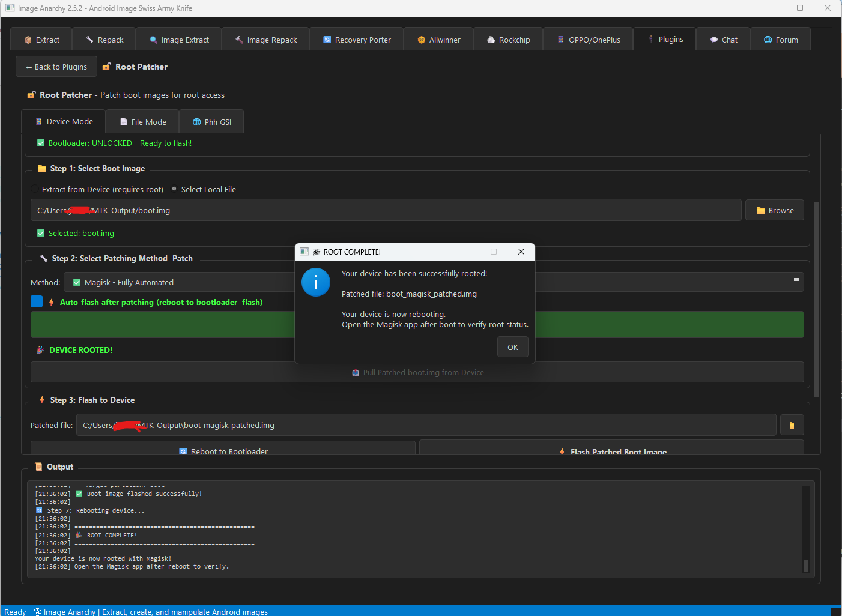Image resolution: width=842 pixels, height=616 pixels.
Task: Click the Recovery Porter toolbar icon
Action: (x=326, y=40)
